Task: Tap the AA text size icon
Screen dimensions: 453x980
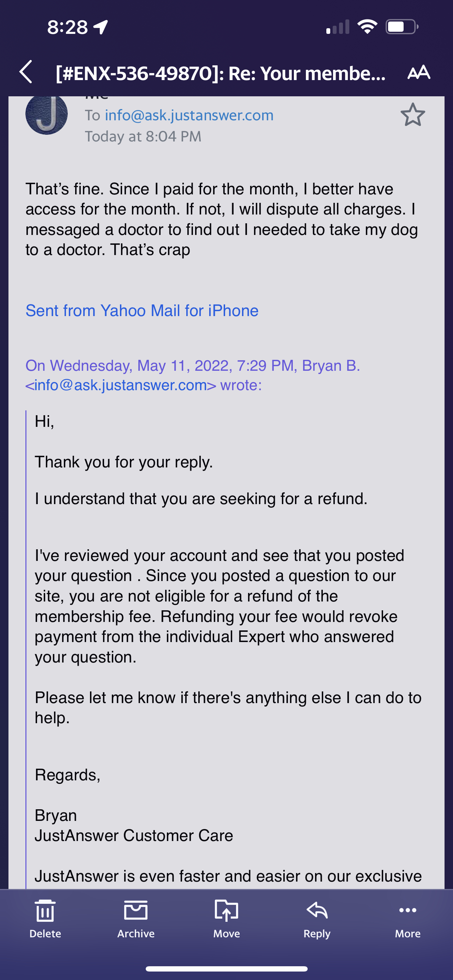Action: click(418, 72)
